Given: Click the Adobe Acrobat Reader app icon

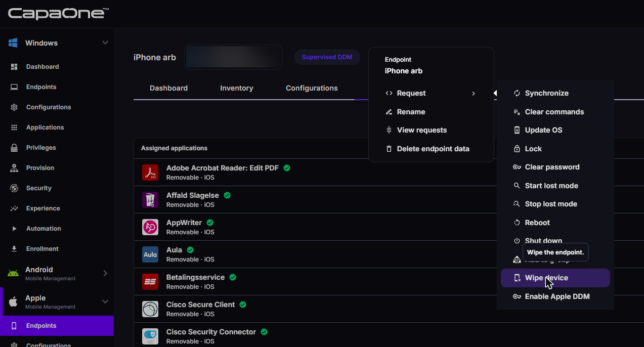Looking at the screenshot, I should click(150, 172).
